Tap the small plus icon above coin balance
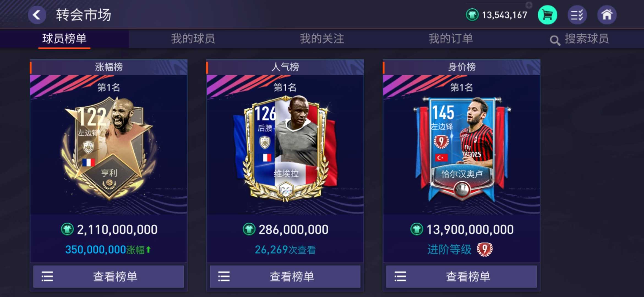644x297 pixels. (529, 5)
